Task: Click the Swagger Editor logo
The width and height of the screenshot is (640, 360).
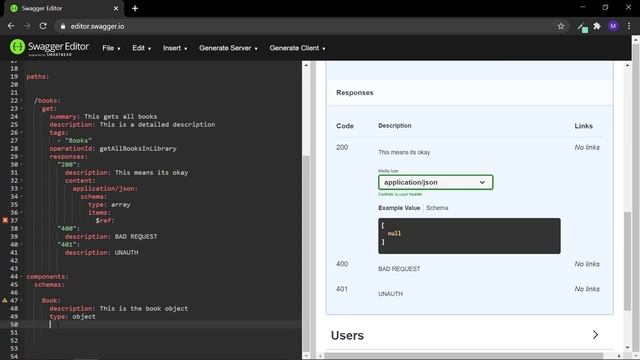Action: (49, 47)
